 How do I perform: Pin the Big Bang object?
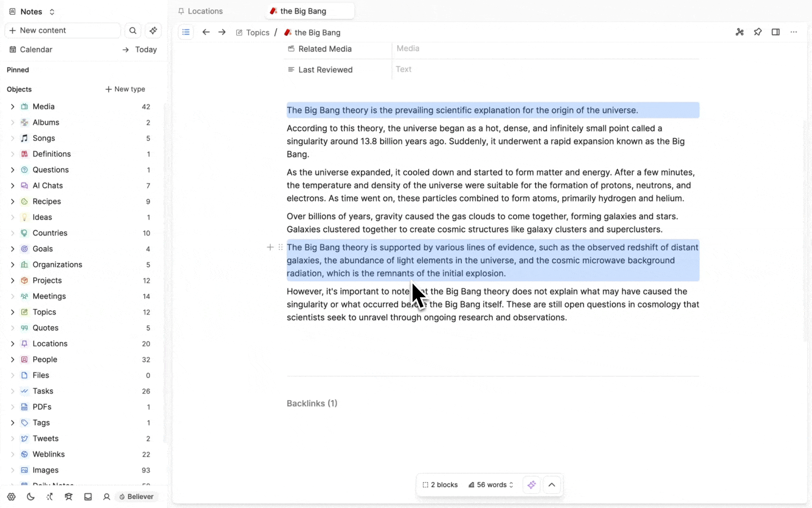pyautogui.click(x=758, y=32)
